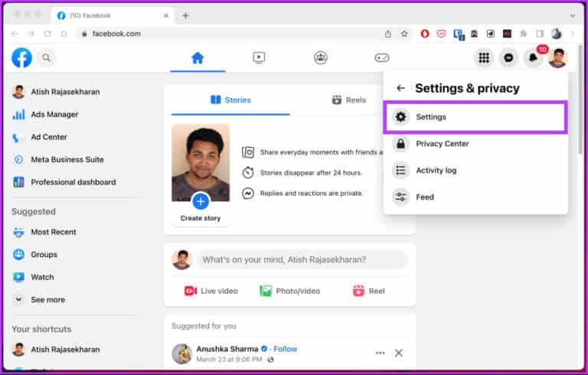Switch to the Reels tab
The height and width of the screenshot is (375, 588).
point(349,100)
